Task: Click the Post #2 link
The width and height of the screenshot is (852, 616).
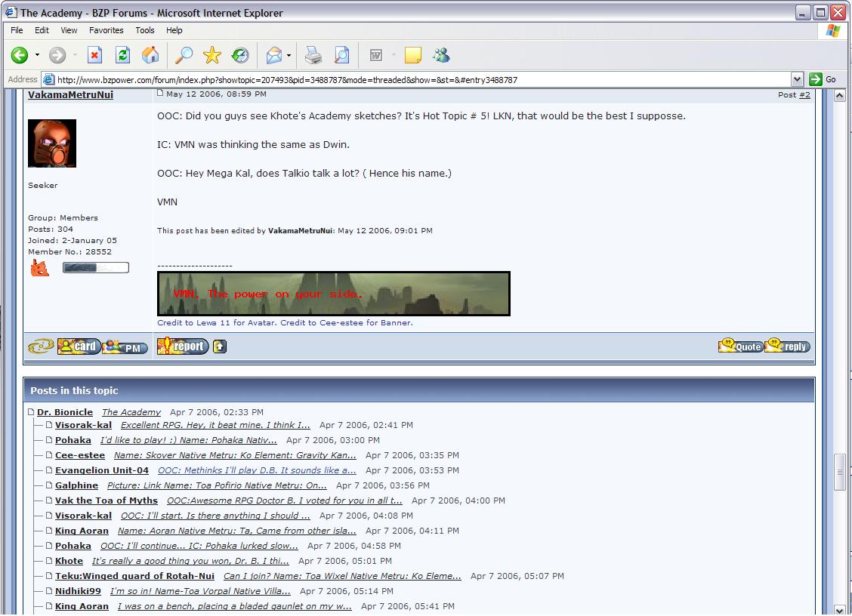Action: (804, 94)
